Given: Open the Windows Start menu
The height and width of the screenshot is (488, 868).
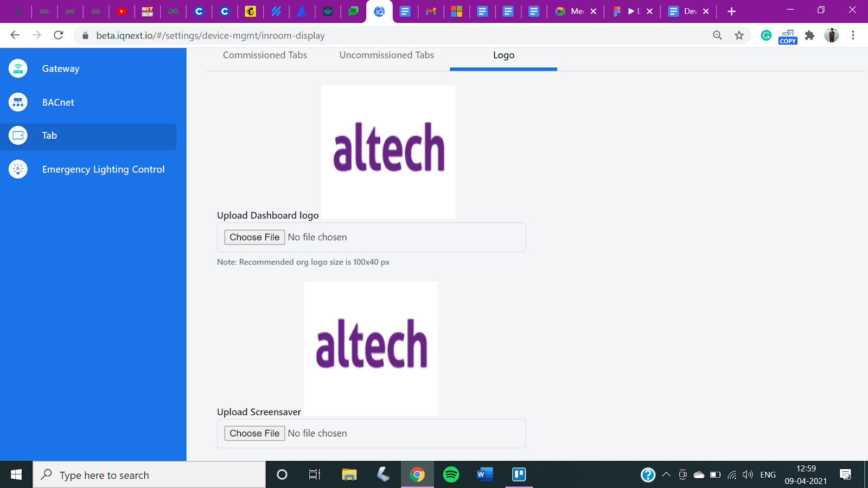Looking at the screenshot, I should [16, 475].
